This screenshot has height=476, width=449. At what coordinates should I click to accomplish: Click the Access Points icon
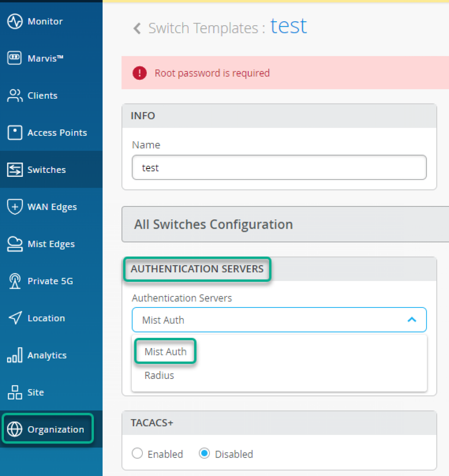click(x=15, y=132)
